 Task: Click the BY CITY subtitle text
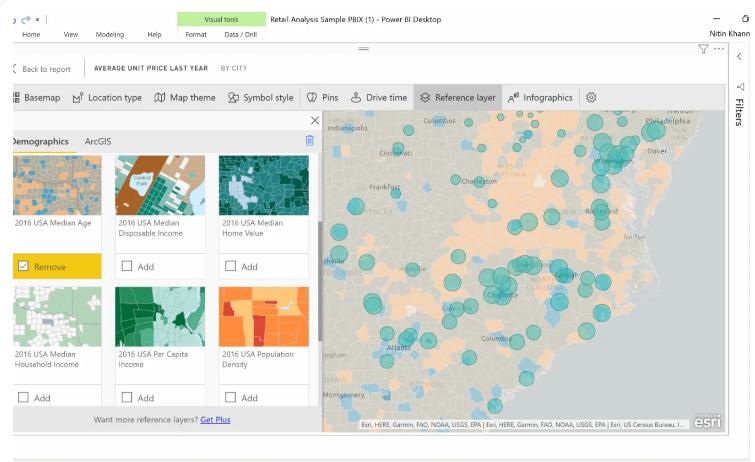click(234, 68)
